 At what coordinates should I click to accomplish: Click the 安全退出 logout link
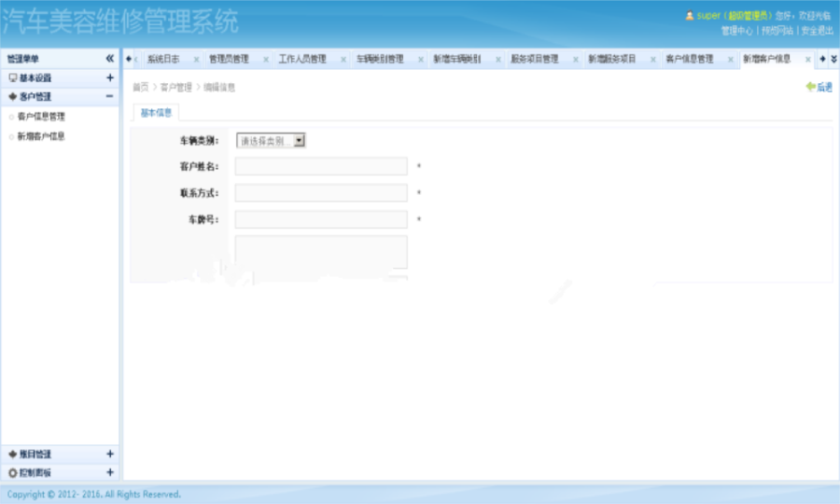pyautogui.click(x=817, y=30)
